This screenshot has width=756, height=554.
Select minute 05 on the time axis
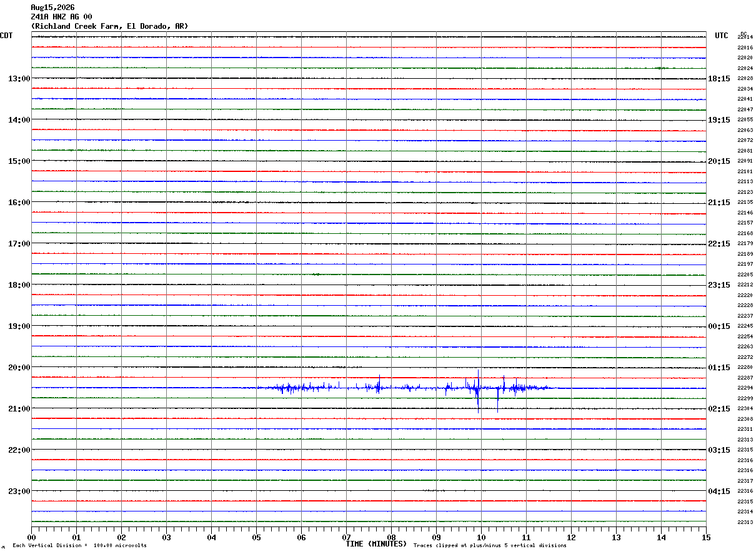coord(256,537)
